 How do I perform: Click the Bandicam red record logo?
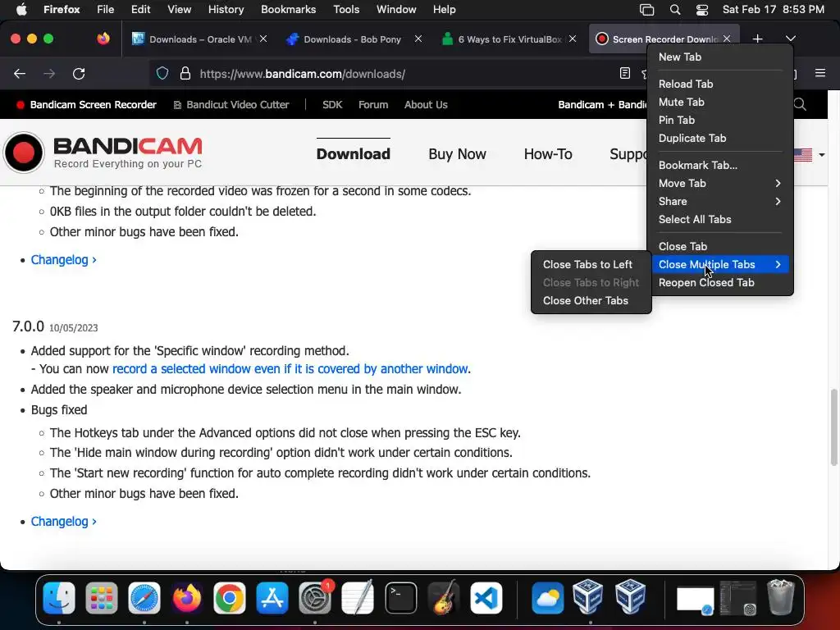tap(24, 153)
